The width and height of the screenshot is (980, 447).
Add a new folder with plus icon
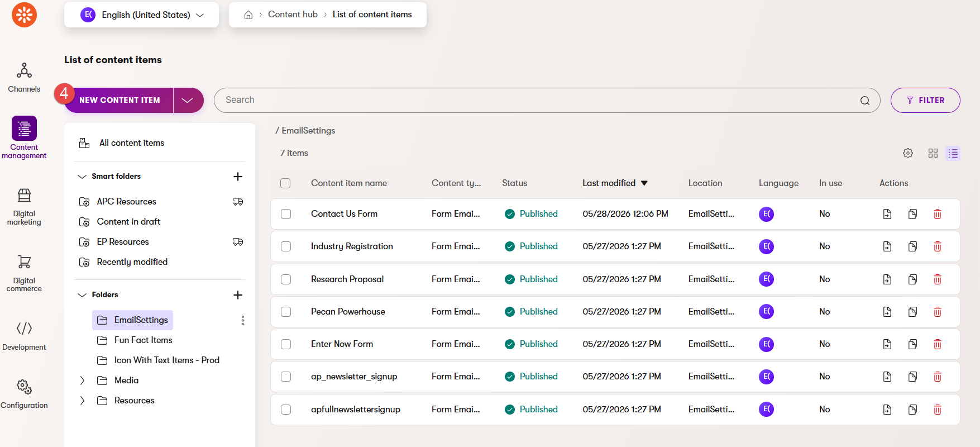click(238, 295)
